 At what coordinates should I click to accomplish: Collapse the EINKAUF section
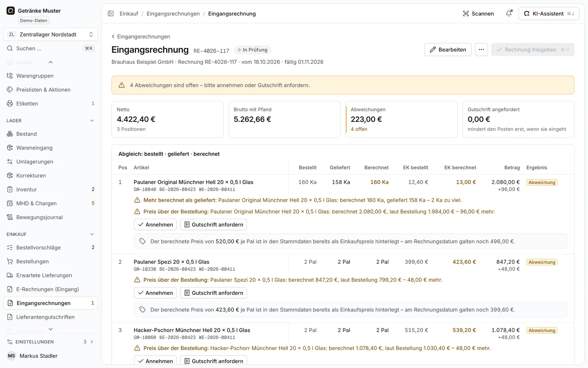(92, 234)
